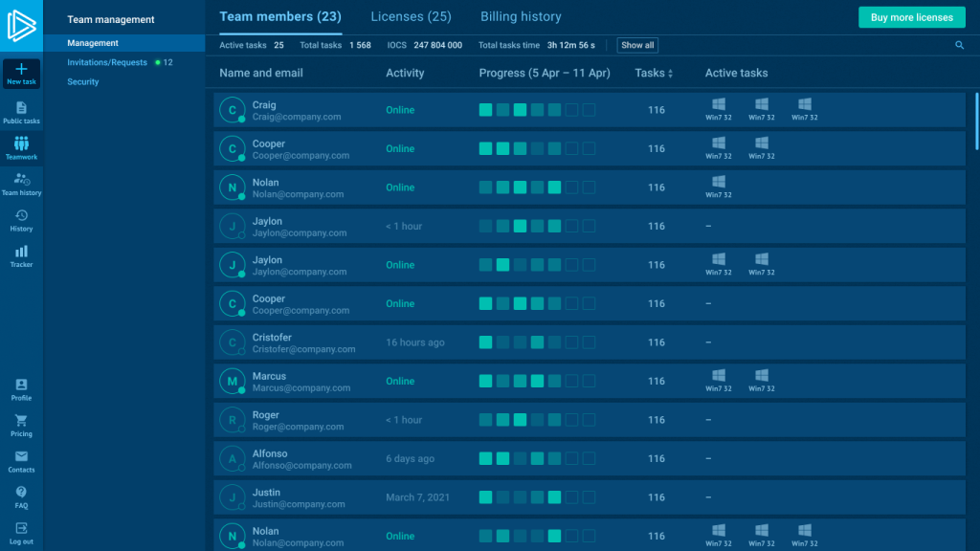The image size is (980, 551).
Task: Open the FAQ help icon
Action: click(21, 494)
